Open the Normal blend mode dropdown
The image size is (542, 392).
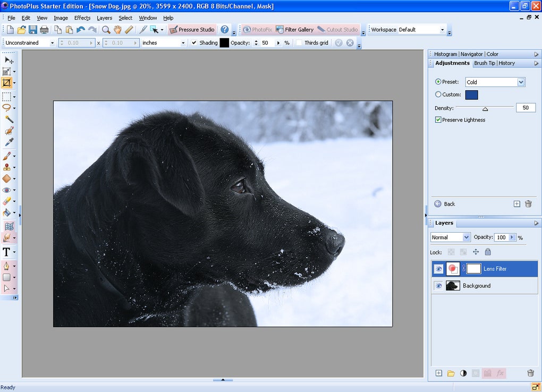coord(466,237)
